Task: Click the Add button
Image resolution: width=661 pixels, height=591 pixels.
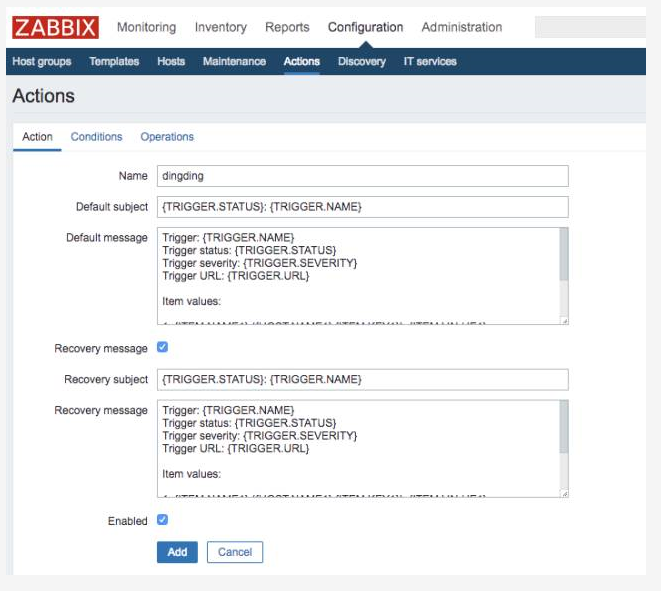Action: 177,552
